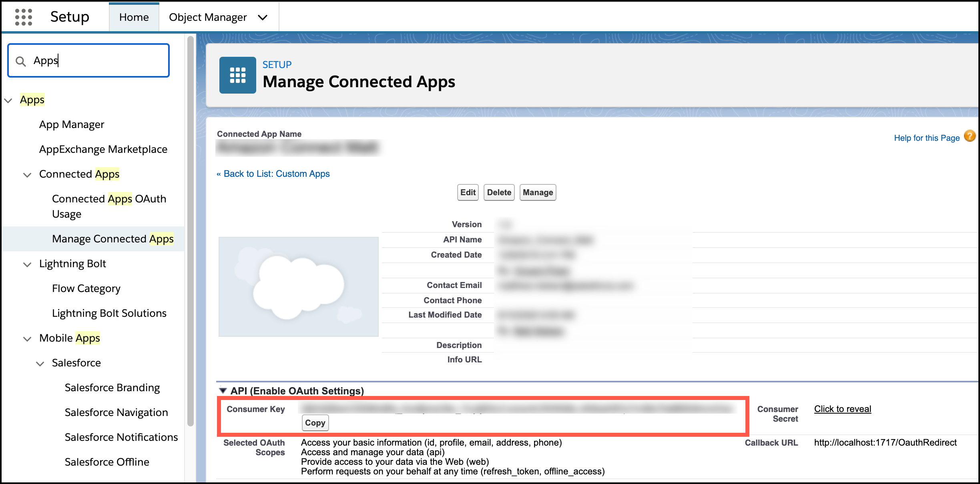This screenshot has width=980, height=484.
Task: Click the Manage button
Action: tap(538, 192)
